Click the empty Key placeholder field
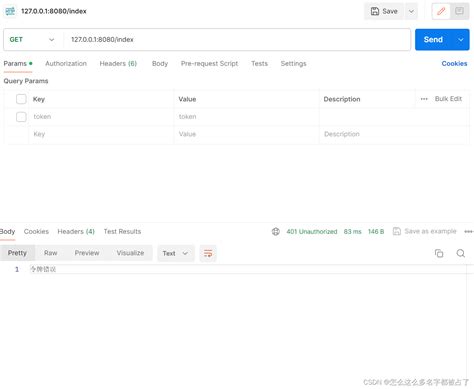Image resolution: width=474 pixels, height=389 pixels. [101, 134]
